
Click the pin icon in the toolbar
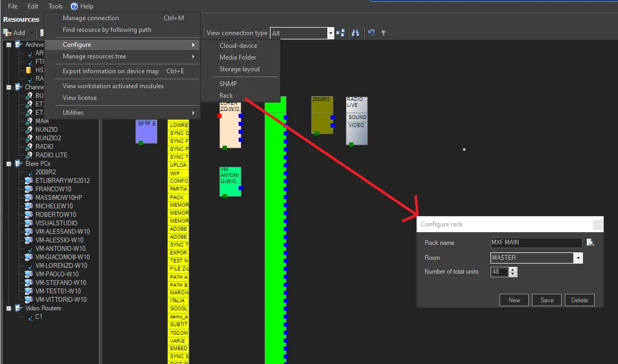pyautogui.click(x=383, y=33)
